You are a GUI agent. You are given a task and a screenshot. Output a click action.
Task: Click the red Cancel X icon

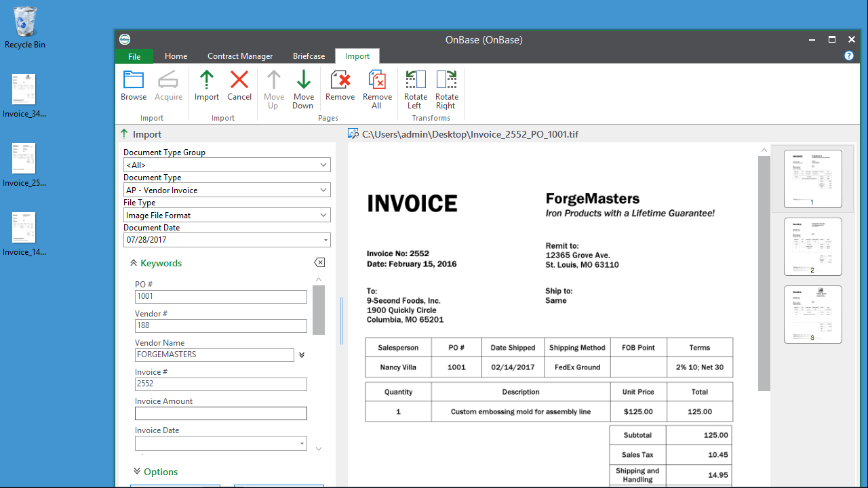[x=239, y=81]
